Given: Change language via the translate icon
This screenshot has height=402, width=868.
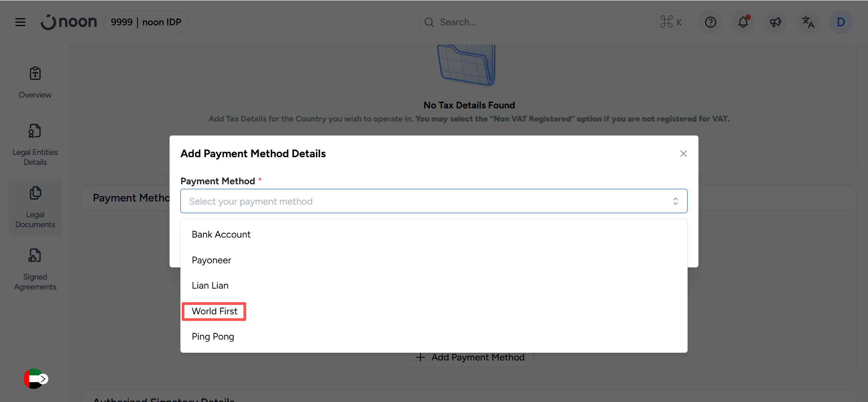Looking at the screenshot, I should [808, 22].
